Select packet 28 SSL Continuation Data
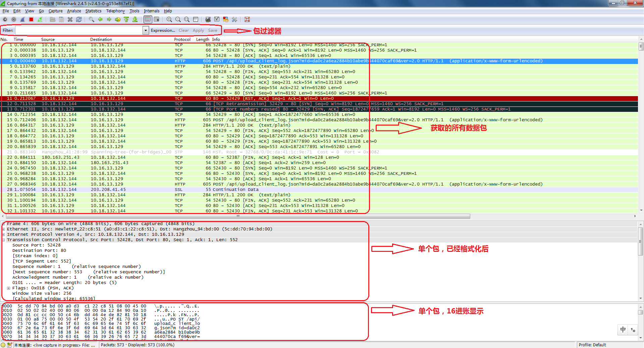Screen dimensions: 644x348 pos(319,190)
